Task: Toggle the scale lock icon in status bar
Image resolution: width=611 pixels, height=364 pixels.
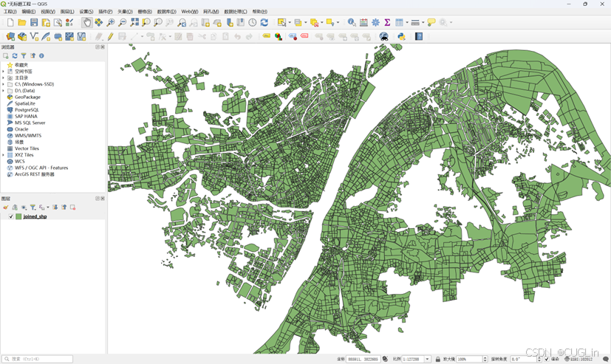Action: point(437,359)
